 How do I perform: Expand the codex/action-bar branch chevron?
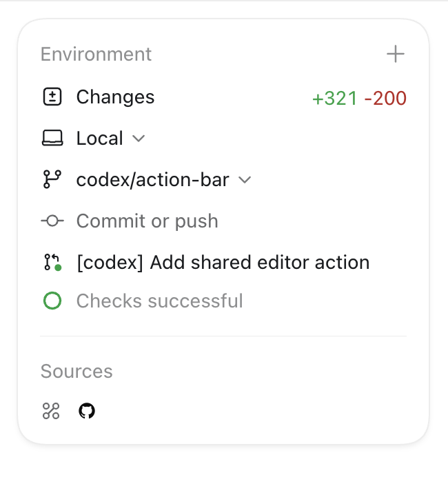coord(245,180)
